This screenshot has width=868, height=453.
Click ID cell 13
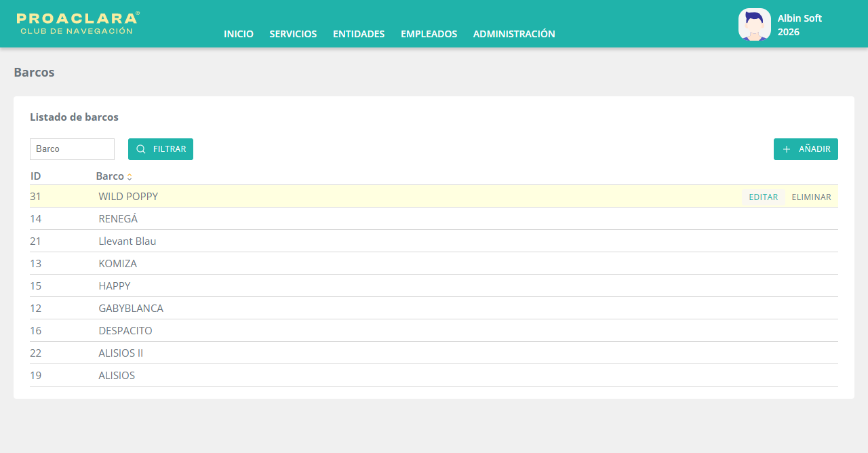click(36, 264)
